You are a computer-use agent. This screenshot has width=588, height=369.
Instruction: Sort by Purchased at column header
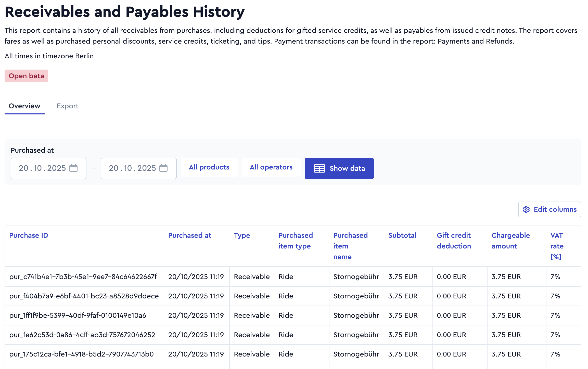tap(190, 235)
